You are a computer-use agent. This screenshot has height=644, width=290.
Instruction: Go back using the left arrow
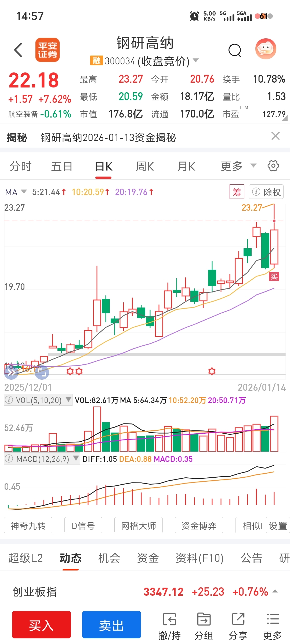(18, 50)
